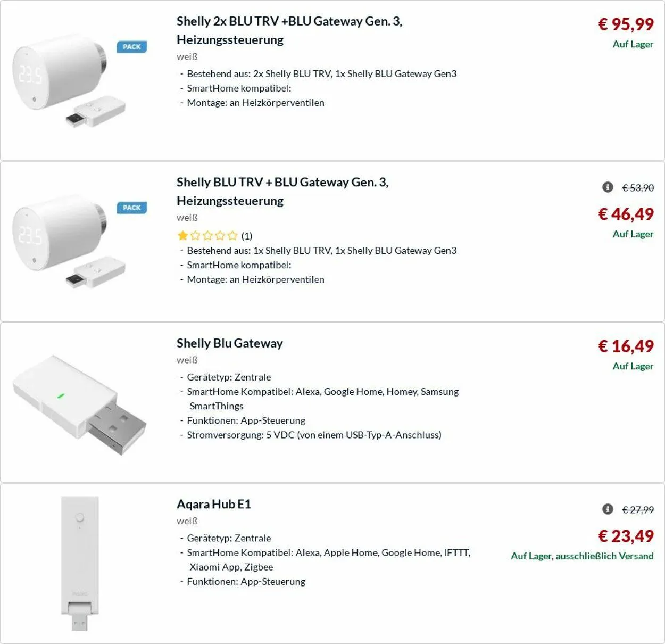Open the Aqara Hub E1 product link
665x644 pixels.
213,504
